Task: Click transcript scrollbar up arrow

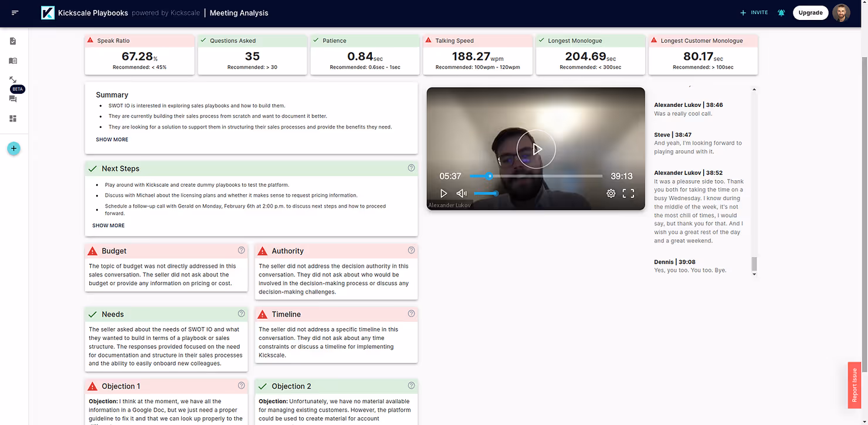Action: click(x=754, y=90)
